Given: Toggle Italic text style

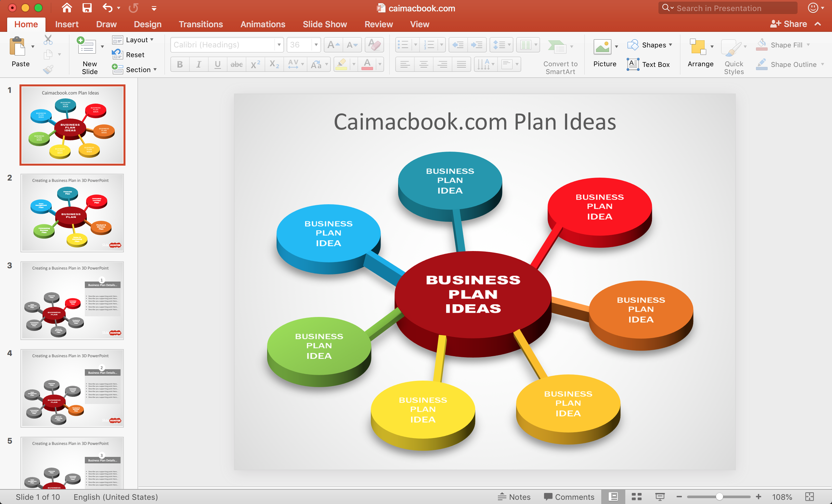Looking at the screenshot, I should 199,64.
